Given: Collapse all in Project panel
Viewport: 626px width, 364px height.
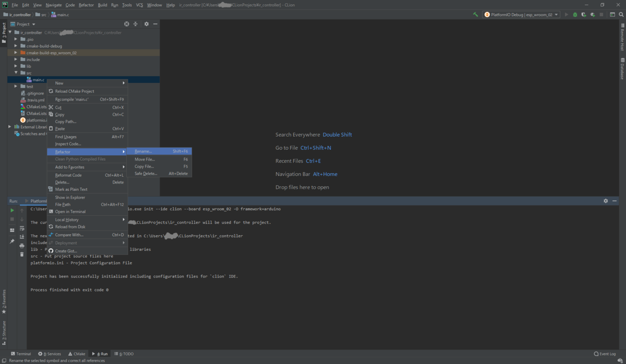Looking at the screenshot, I should (135, 24).
